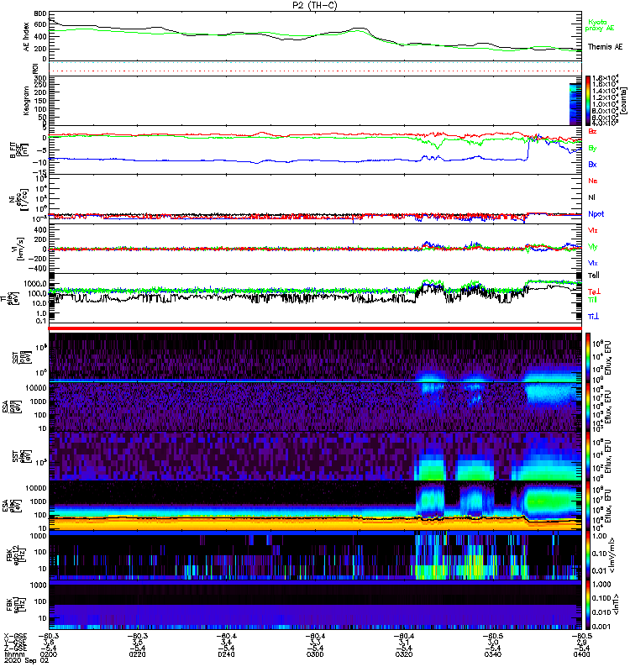Click the black "Tell" legend label
The height and width of the screenshot is (672, 630).
pyautogui.click(x=593, y=276)
